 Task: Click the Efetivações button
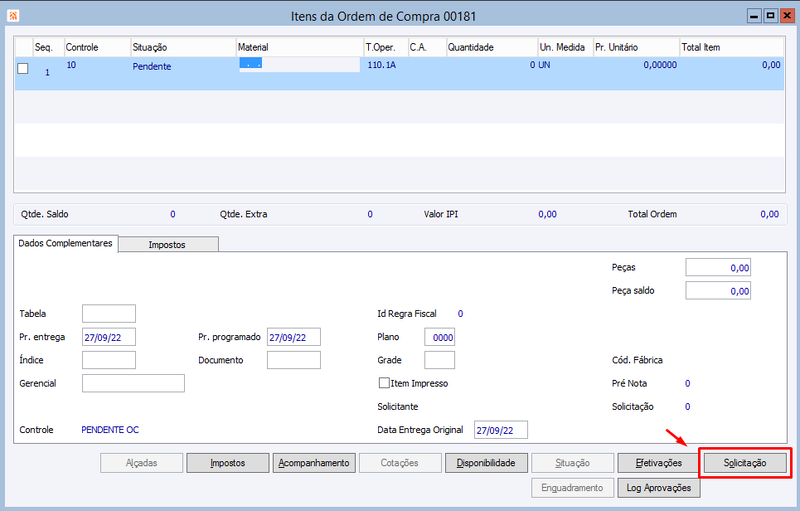pos(659,463)
